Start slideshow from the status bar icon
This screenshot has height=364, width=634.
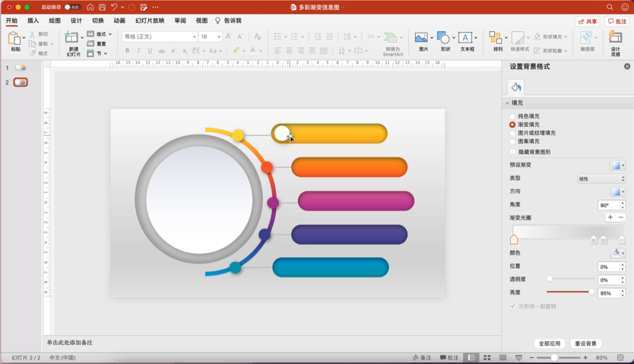pyautogui.click(x=518, y=358)
